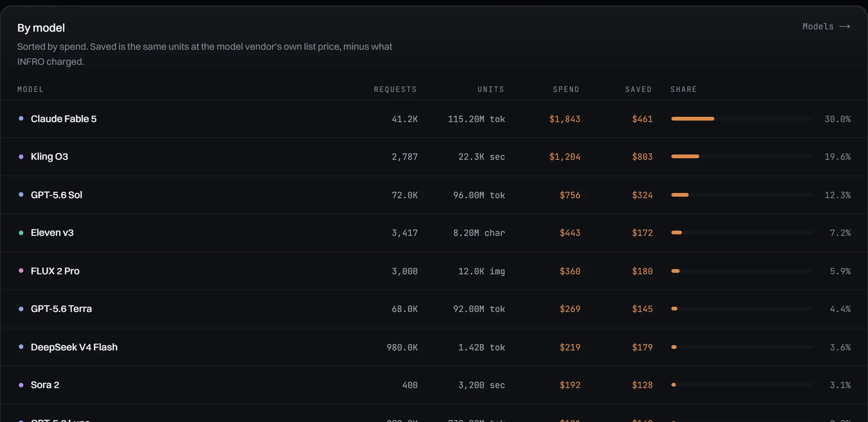The height and width of the screenshot is (422, 868).
Task: Click the "By model" heading
Action: [41, 28]
